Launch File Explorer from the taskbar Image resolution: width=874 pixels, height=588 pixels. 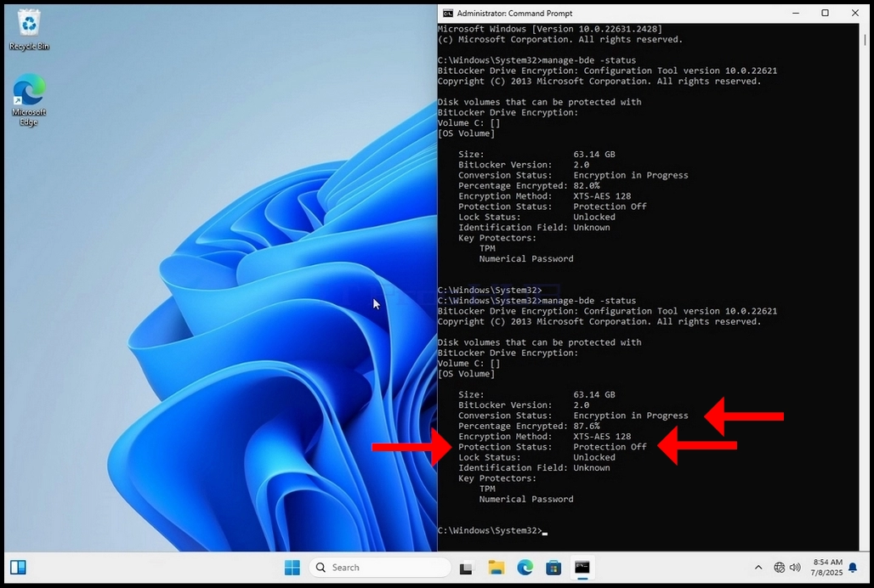click(496, 568)
